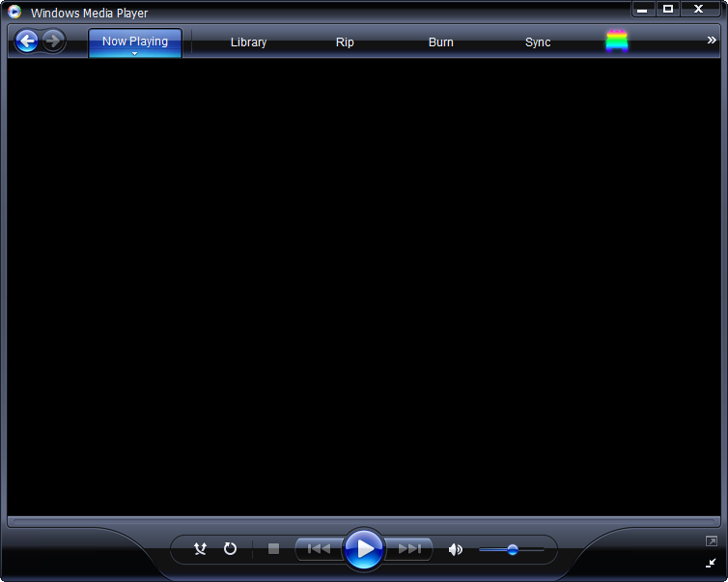728x582 pixels.
Task: Expand the Now Playing tab dropdown arrow
Action: [134, 53]
